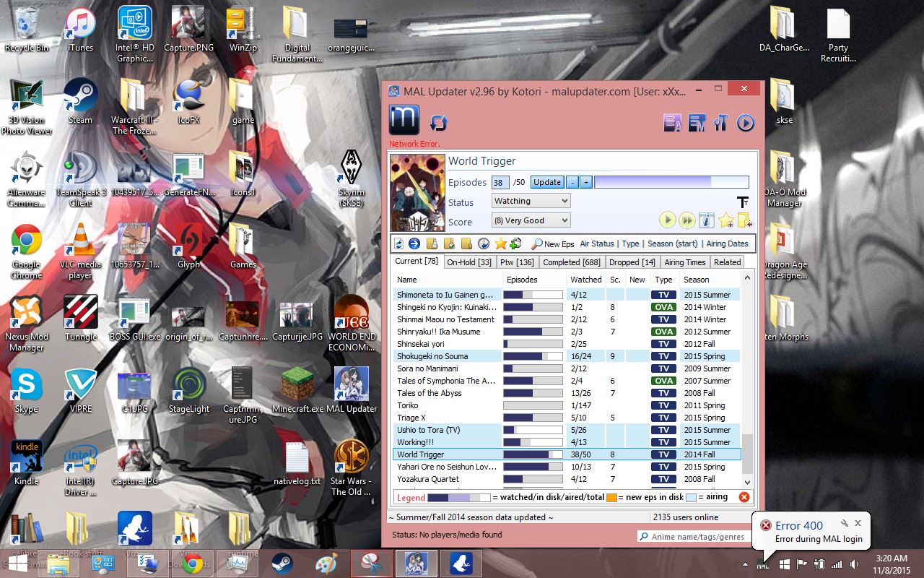Click the black TT text size icon

coord(742,202)
